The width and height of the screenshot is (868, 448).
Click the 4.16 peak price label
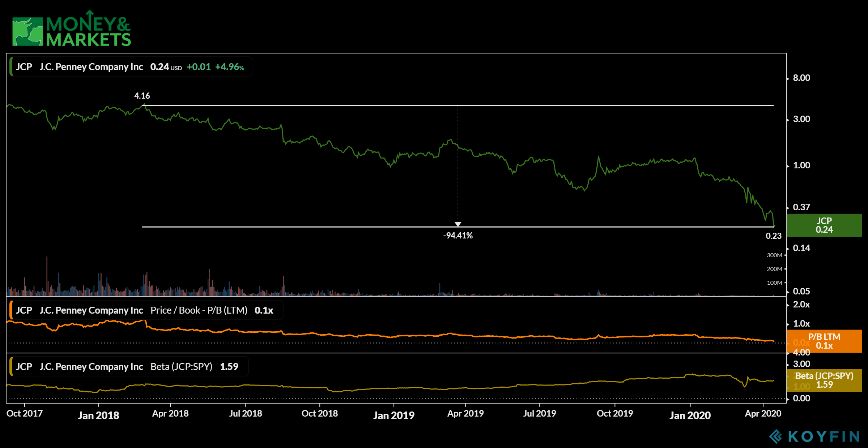(x=142, y=96)
